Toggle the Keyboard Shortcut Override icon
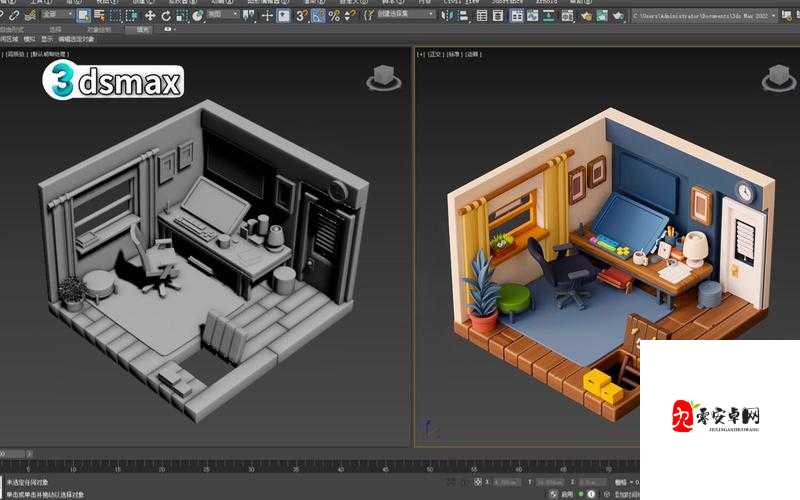 (284, 16)
